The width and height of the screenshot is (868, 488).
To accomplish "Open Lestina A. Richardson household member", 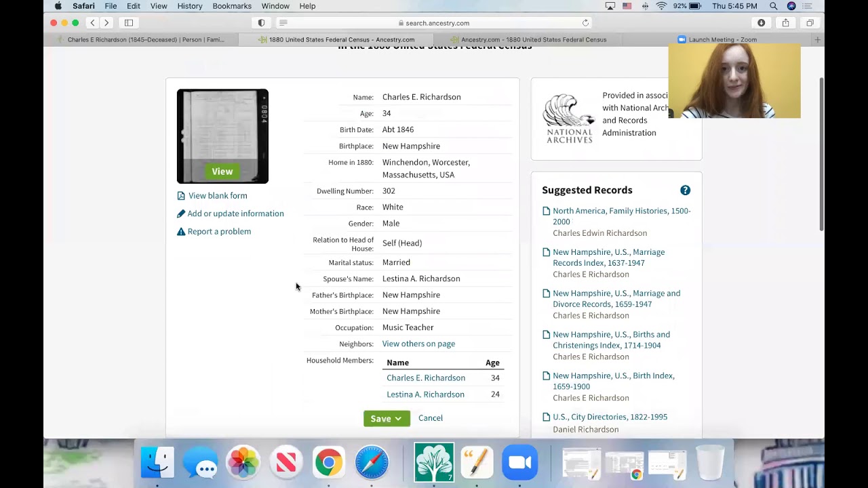I will (x=425, y=394).
